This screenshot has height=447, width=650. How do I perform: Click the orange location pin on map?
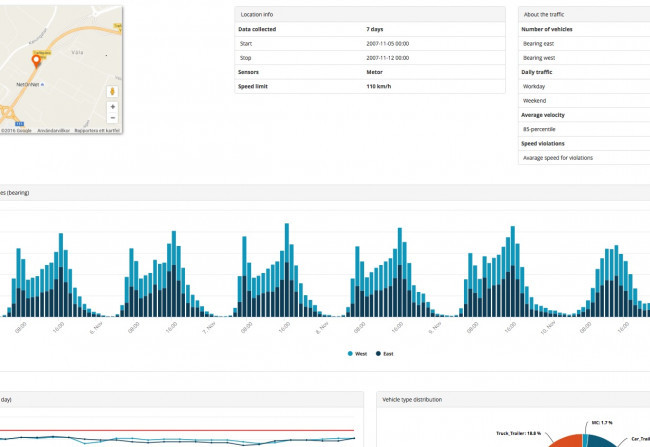click(x=36, y=62)
